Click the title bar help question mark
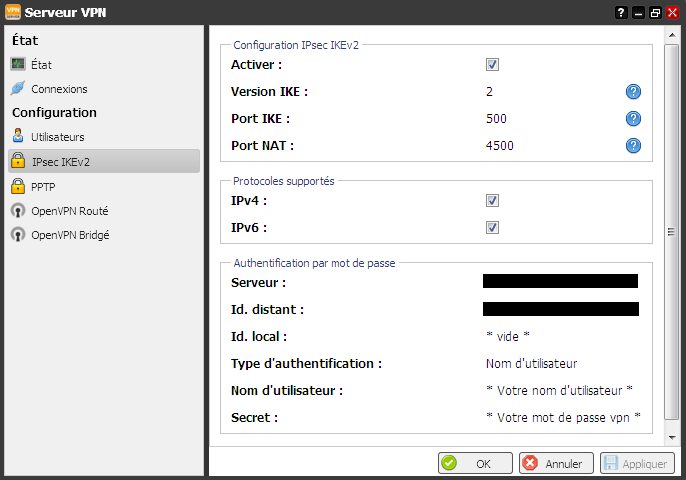686x480 pixels. tap(621, 12)
